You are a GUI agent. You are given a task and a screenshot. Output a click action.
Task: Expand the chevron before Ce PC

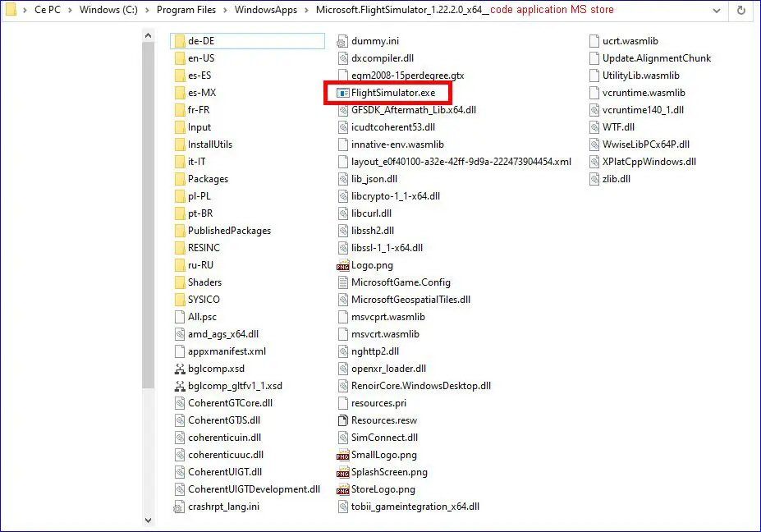[x=25, y=10]
